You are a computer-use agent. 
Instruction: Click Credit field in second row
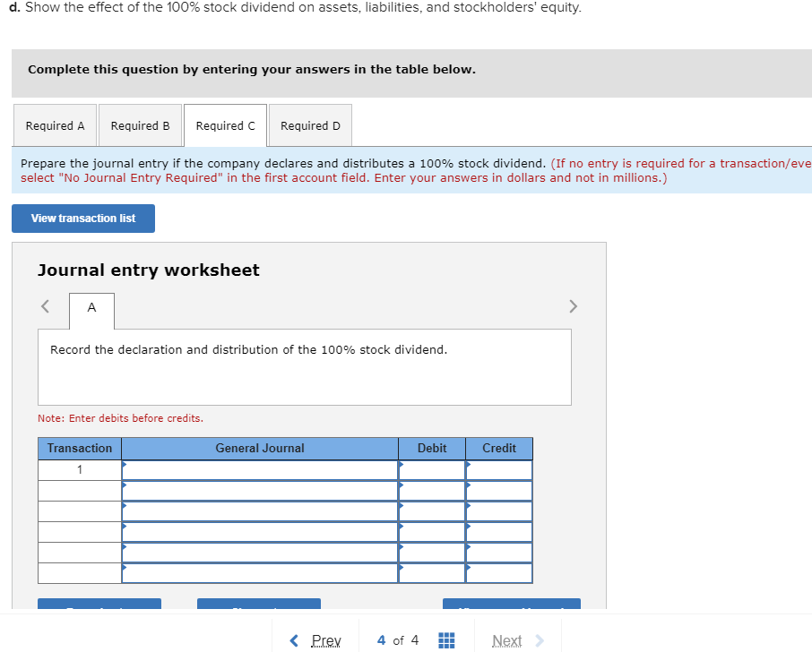click(x=499, y=491)
